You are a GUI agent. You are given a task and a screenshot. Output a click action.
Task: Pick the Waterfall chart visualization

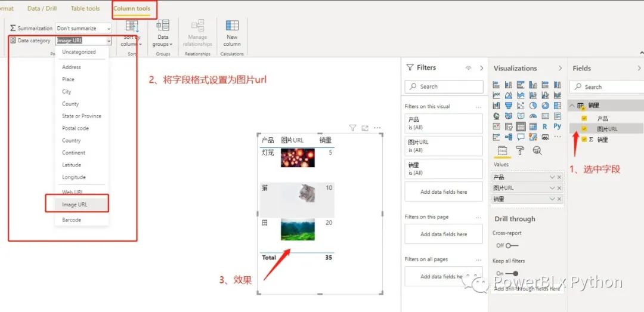pos(496,106)
